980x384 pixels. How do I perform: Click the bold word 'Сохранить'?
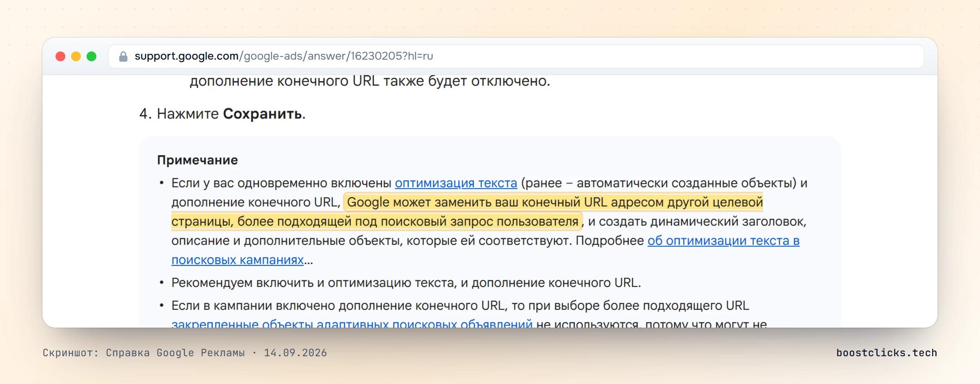(x=263, y=114)
